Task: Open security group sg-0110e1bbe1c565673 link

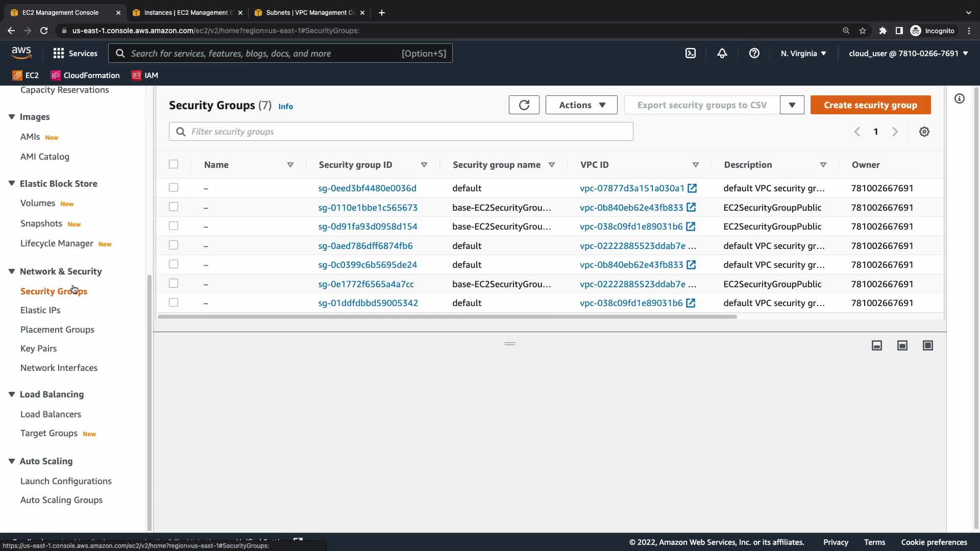Action: [367, 208]
